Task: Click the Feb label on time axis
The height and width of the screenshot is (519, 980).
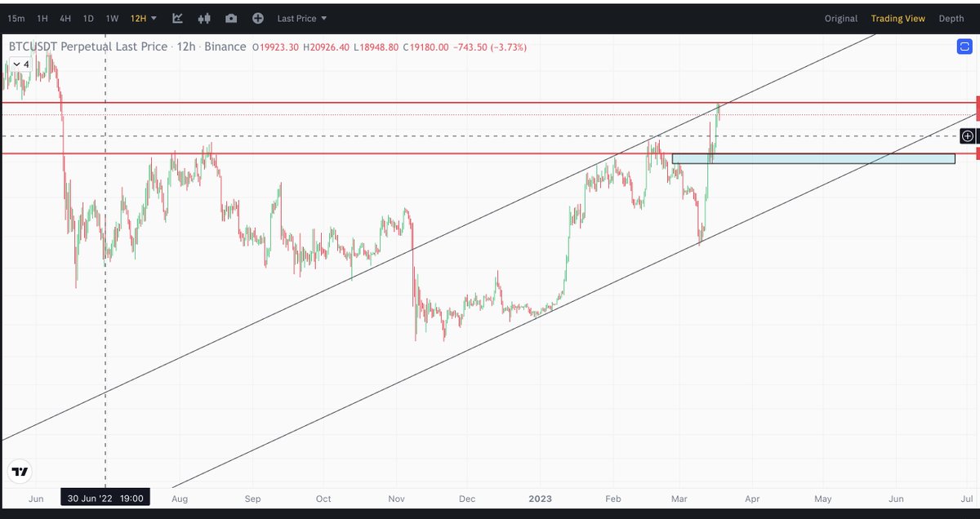Action: tap(614, 498)
